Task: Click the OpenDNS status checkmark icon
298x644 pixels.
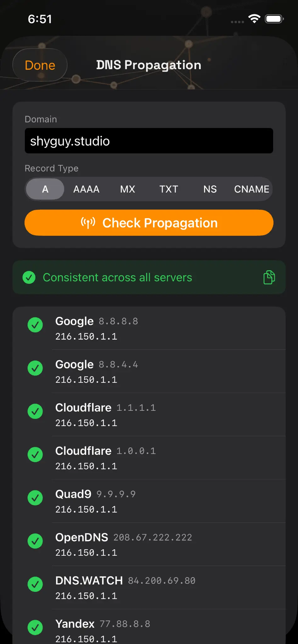Action: [x=35, y=541]
